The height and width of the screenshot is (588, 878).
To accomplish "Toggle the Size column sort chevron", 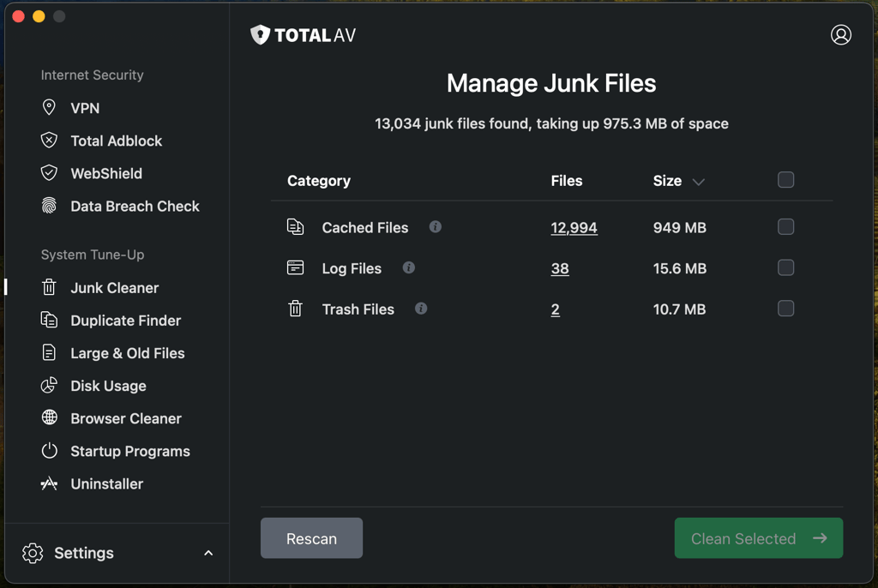I will coord(698,182).
